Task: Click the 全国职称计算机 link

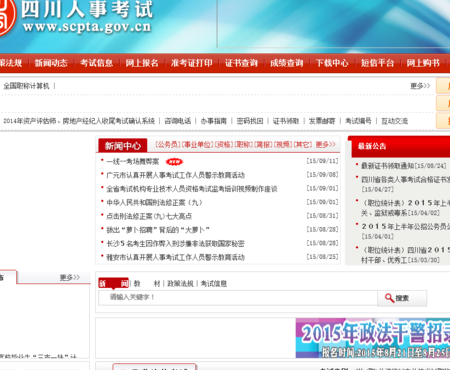Action: click(26, 86)
